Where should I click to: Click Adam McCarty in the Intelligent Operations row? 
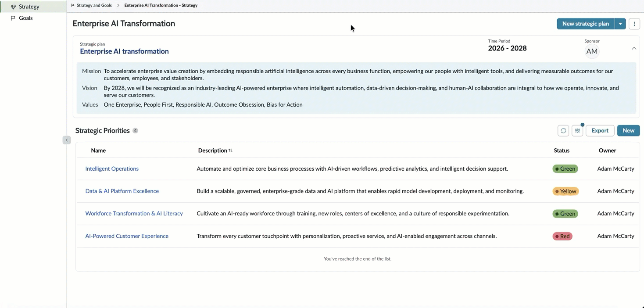(615, 168)
